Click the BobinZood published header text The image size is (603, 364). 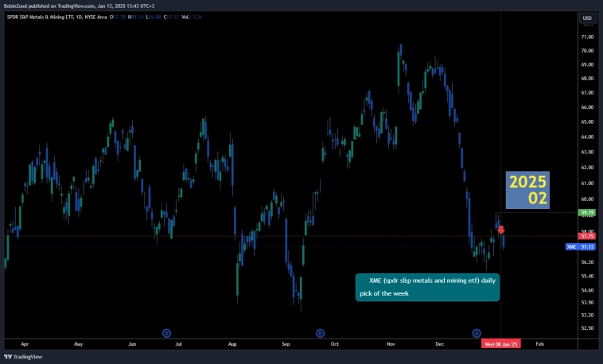[79, 6]
